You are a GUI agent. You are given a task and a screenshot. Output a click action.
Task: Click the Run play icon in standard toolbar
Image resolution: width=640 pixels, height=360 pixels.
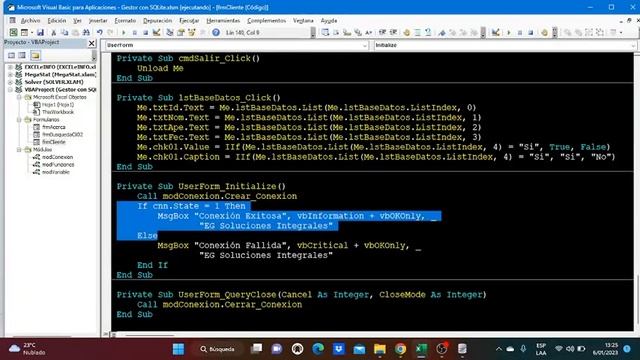click(124, 32)
